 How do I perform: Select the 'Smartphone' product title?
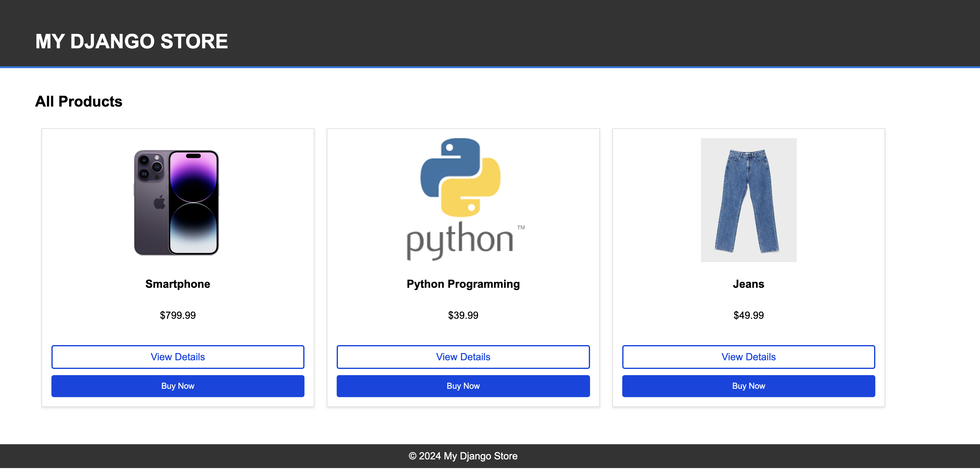(x=178, y=284)
